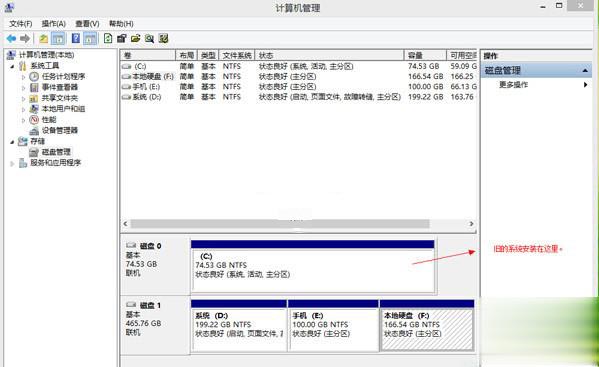Screen dimensions: 599x367
Task: Click the 199.22 GB capacity cell
Action: 426,97
